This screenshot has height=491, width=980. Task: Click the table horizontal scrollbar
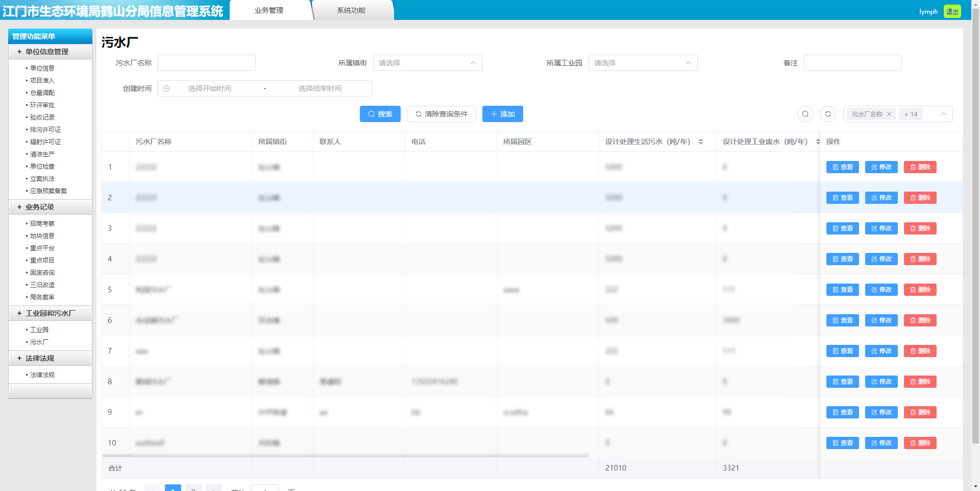coord(346,455)
